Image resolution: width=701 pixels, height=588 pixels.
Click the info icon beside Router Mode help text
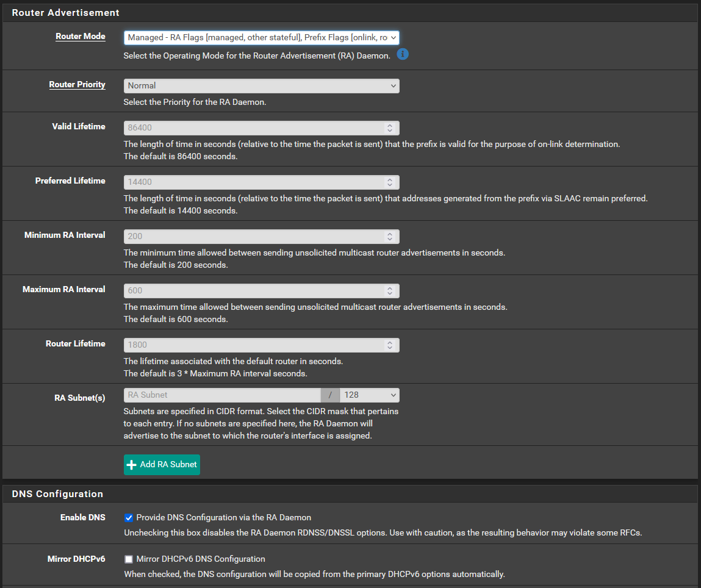pyautogui.click(x=403, y=54)
